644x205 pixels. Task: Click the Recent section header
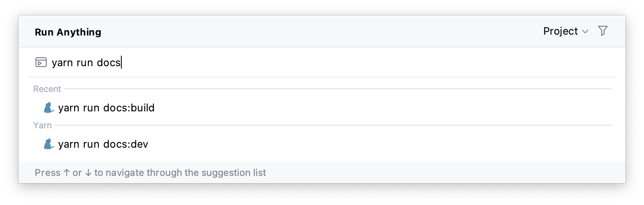click(47, 89)
